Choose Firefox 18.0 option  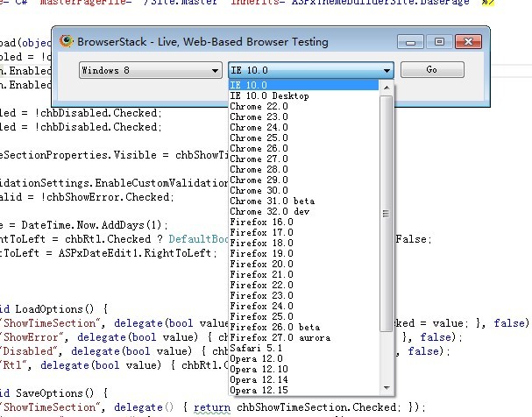303,243
